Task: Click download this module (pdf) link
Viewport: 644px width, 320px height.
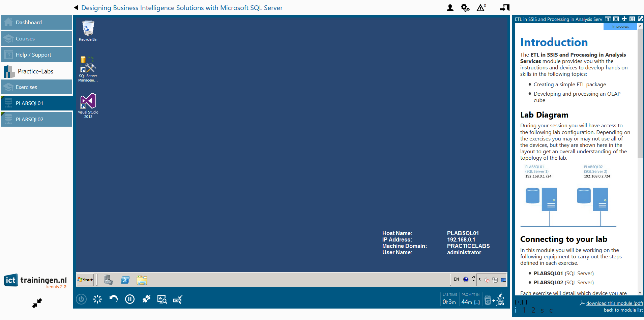Action: (614, 303)
